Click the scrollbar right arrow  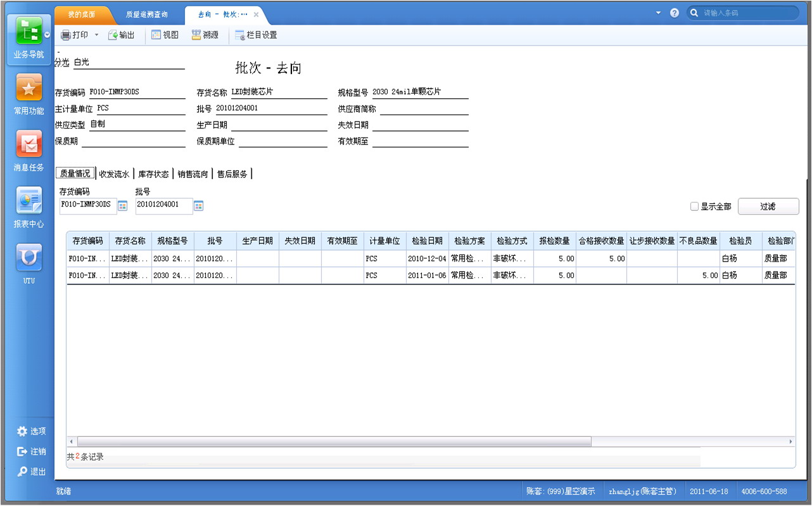[x=790, y=441]
